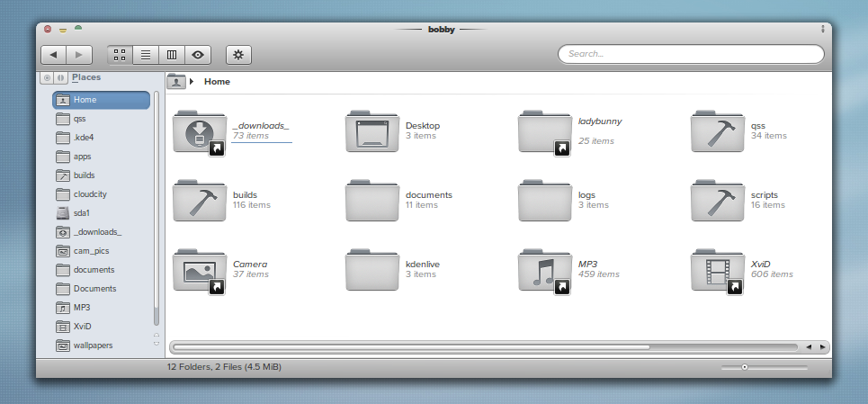Switch to icons view mode

tap(120, 55)
